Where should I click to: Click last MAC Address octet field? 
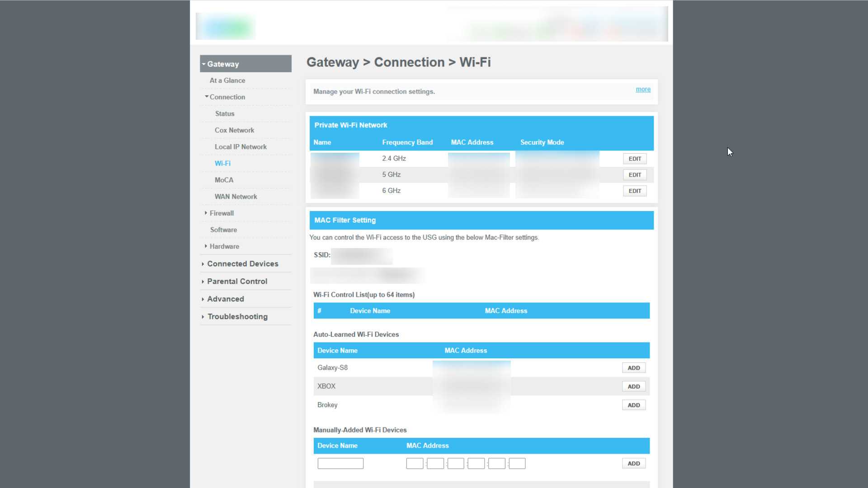pos(517,464)
